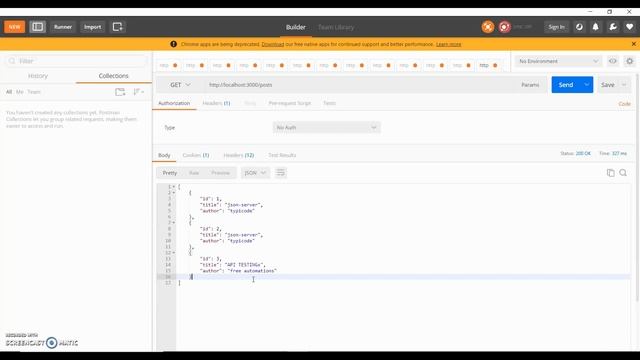
Task: Click the Import button
Action: (x=92, y=27)
